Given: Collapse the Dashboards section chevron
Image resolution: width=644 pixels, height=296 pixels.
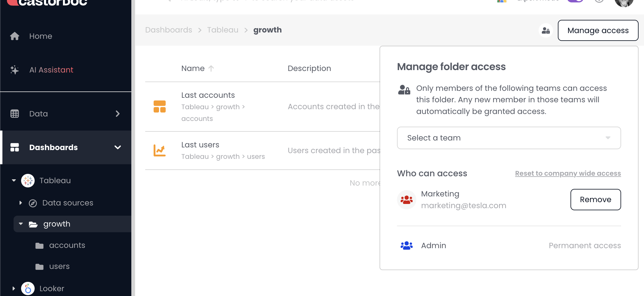Looking at the screenshot, I should pyautogui.click(x=117, y=147).
